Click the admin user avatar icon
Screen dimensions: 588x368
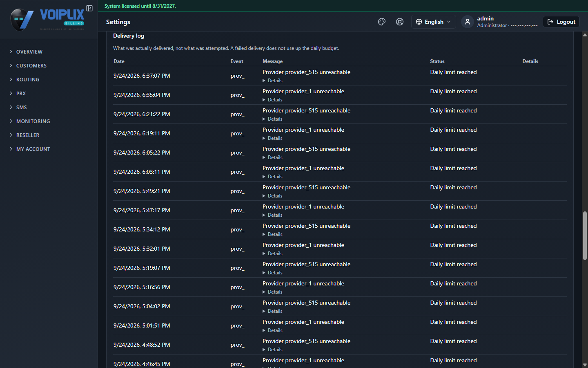click(468, 22)
